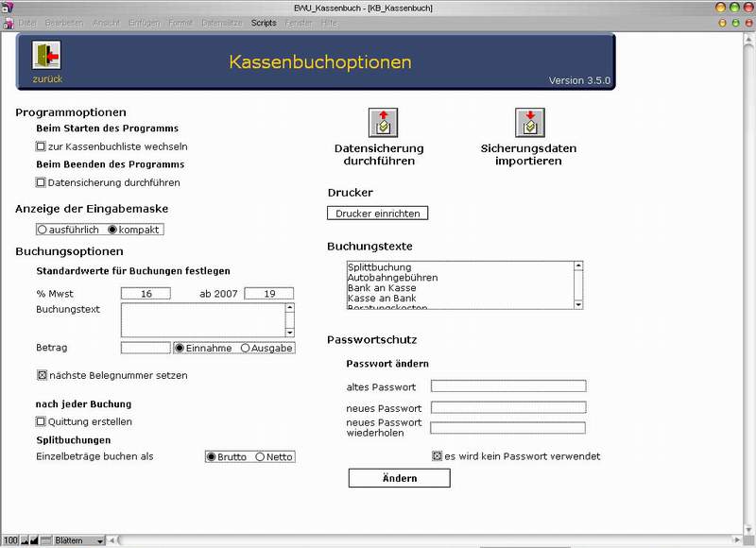
Task: Click Buchungstexte list scroll-down arrow
Action: pos(578,304)
